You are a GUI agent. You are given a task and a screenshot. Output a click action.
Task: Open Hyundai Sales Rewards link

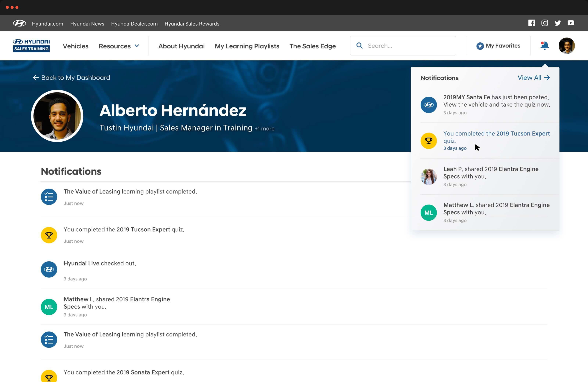click(x=192, y=24)
